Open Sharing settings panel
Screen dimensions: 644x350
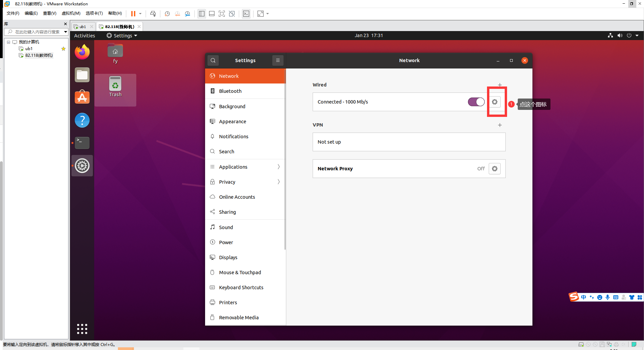[245, 212]
